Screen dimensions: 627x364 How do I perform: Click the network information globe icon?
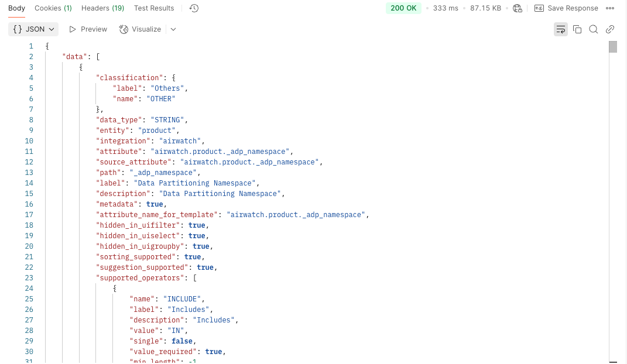coord(517,8)
